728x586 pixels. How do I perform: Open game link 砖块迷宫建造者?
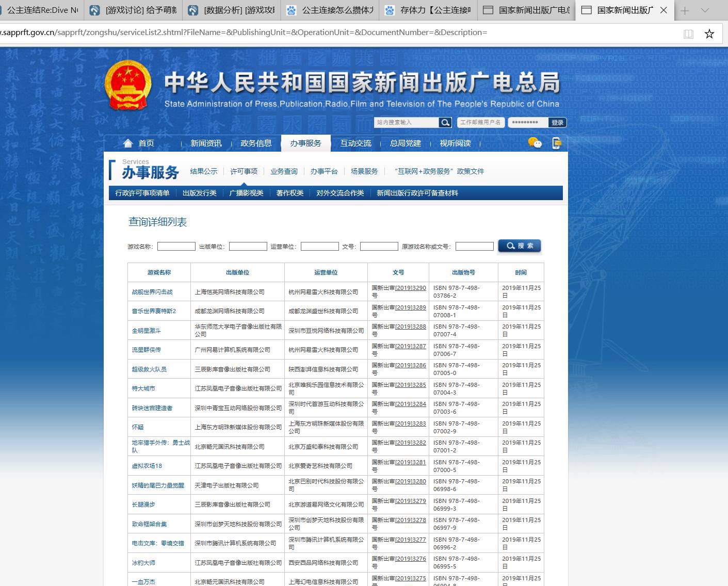(152, 408)
